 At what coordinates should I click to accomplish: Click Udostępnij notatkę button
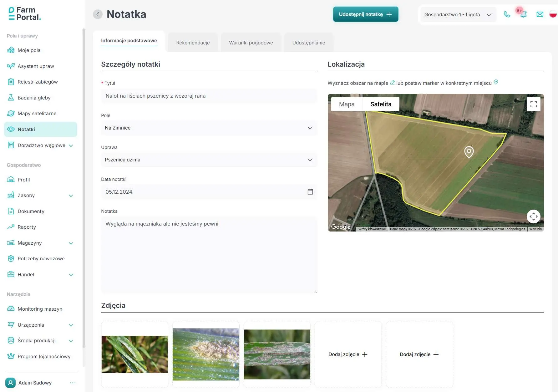[x=365, y=14]
